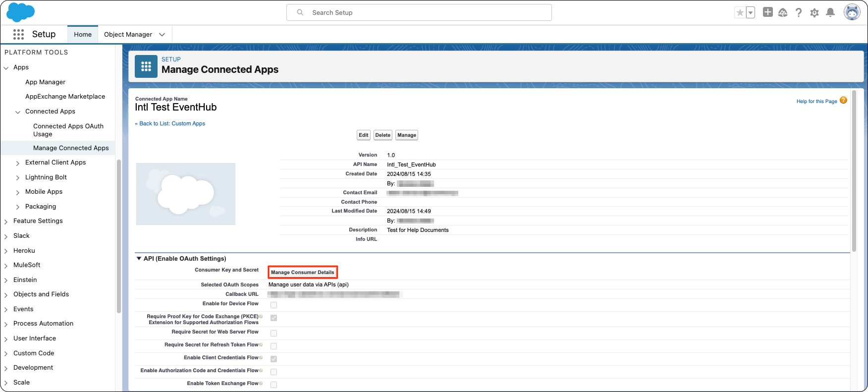
Task: Focus the Search Setup field
Action: point(419,12)
